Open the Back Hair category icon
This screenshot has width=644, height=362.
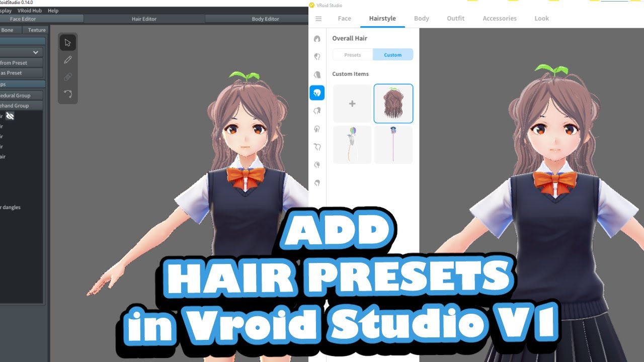pyautogui.click(x=317, y=75)
